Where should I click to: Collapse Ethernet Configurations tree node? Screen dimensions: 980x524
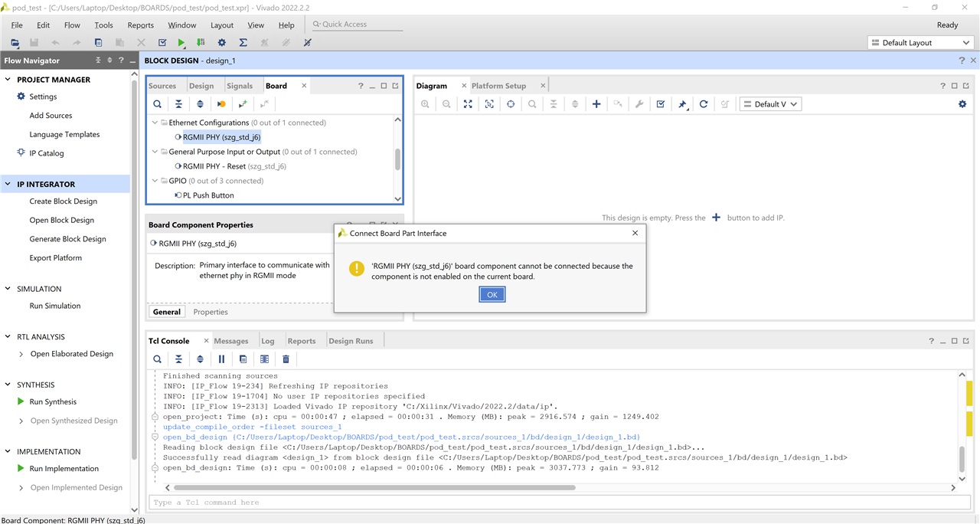tap(155, 123)
